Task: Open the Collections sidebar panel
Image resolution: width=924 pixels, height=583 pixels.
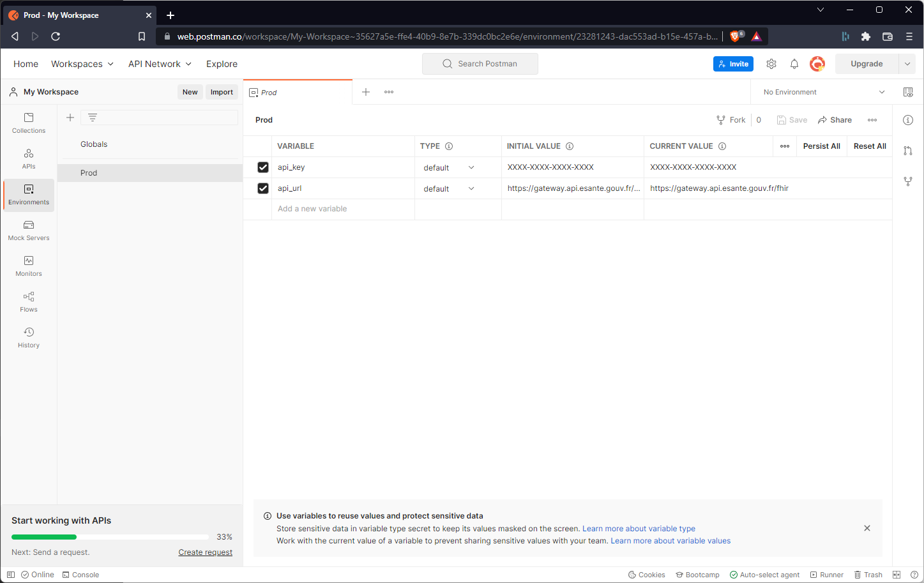Action: pyautogui.click(x=29, y=123)
